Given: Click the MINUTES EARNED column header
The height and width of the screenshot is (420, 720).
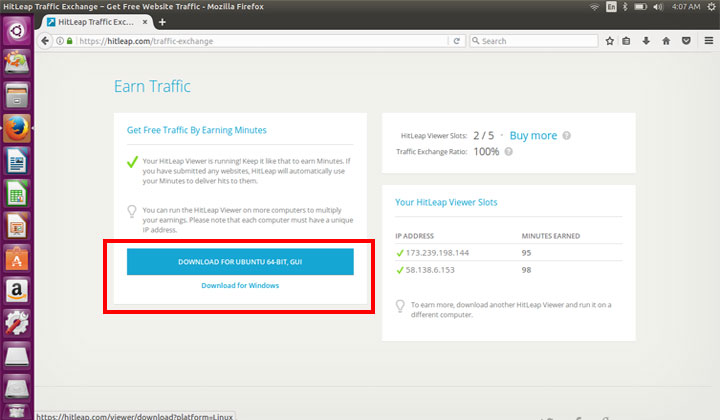Looking at the screenshot, I should pos(551,236).
